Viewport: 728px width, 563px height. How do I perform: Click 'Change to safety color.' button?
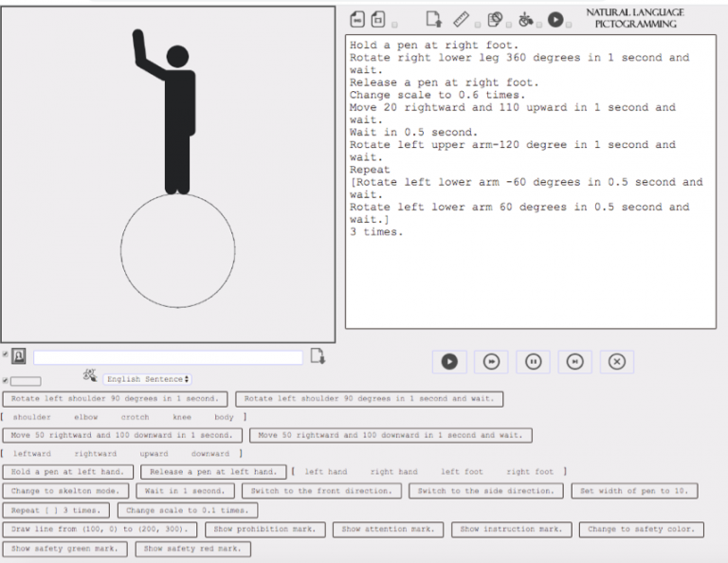click(x=641, y=530)
